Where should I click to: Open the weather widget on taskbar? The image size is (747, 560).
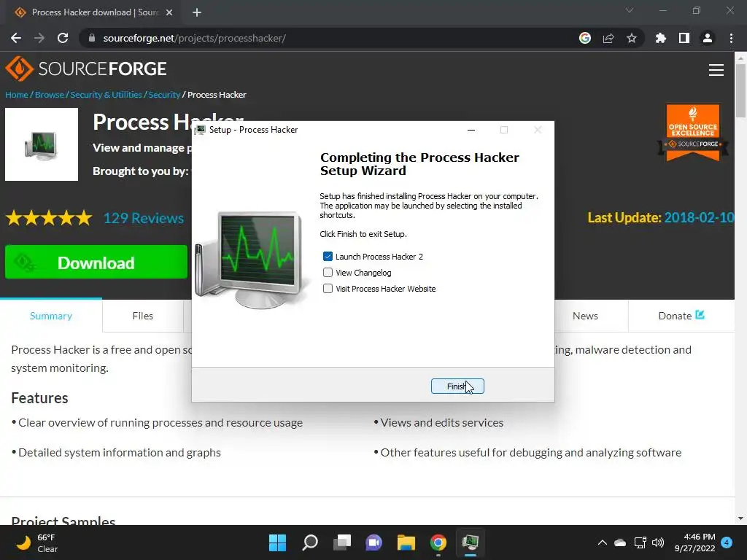point(37,542)
